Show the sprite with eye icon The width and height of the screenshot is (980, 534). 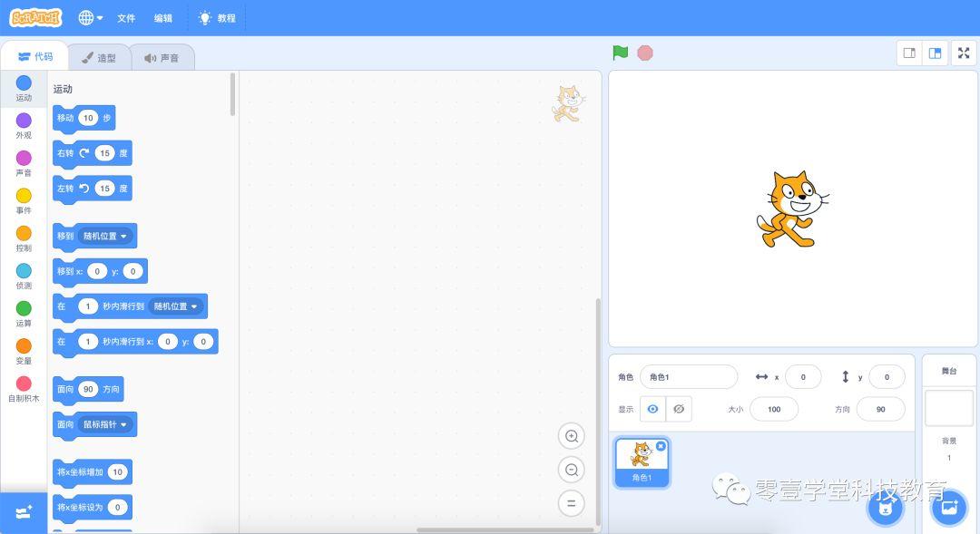click(x=652, y=409)
